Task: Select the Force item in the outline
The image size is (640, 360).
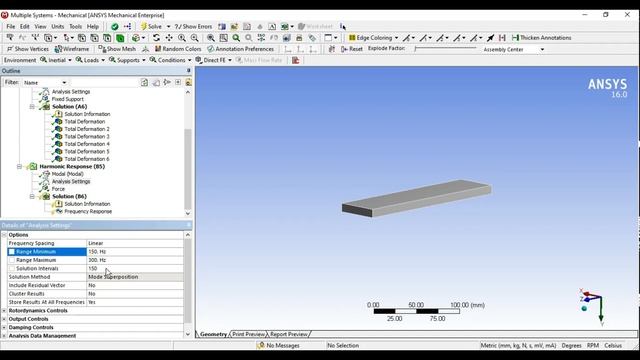Action: click(58, 189)
